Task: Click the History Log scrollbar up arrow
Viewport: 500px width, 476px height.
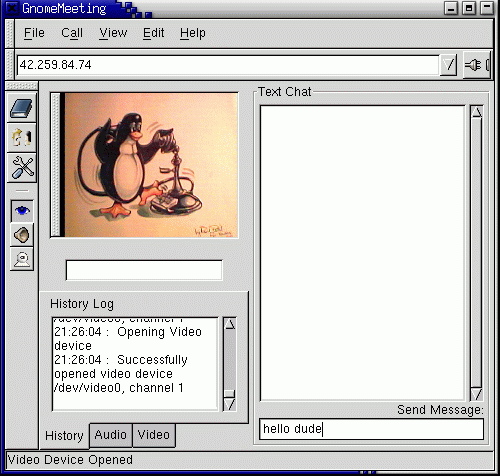Action: tap(230, 324)
